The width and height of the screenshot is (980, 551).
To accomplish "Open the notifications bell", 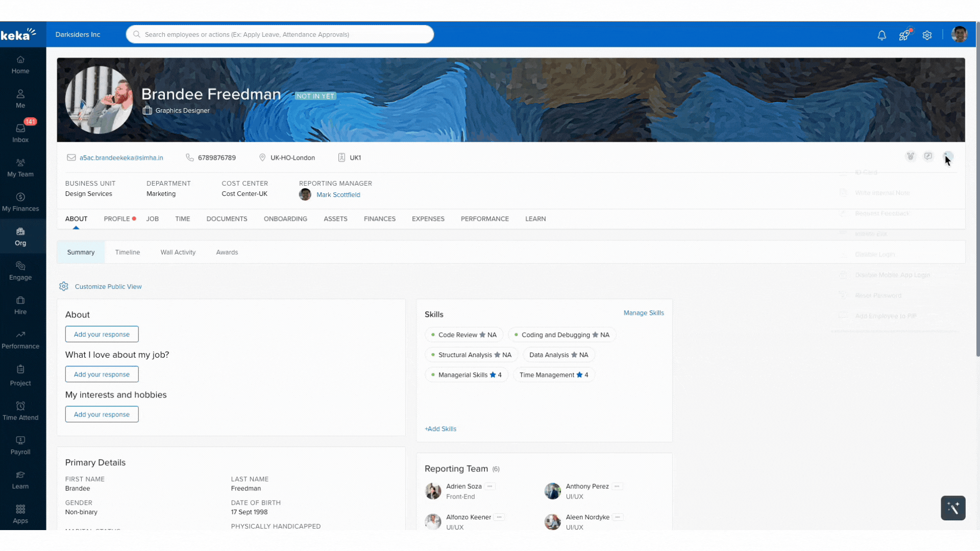I will (x=881, y=35).
